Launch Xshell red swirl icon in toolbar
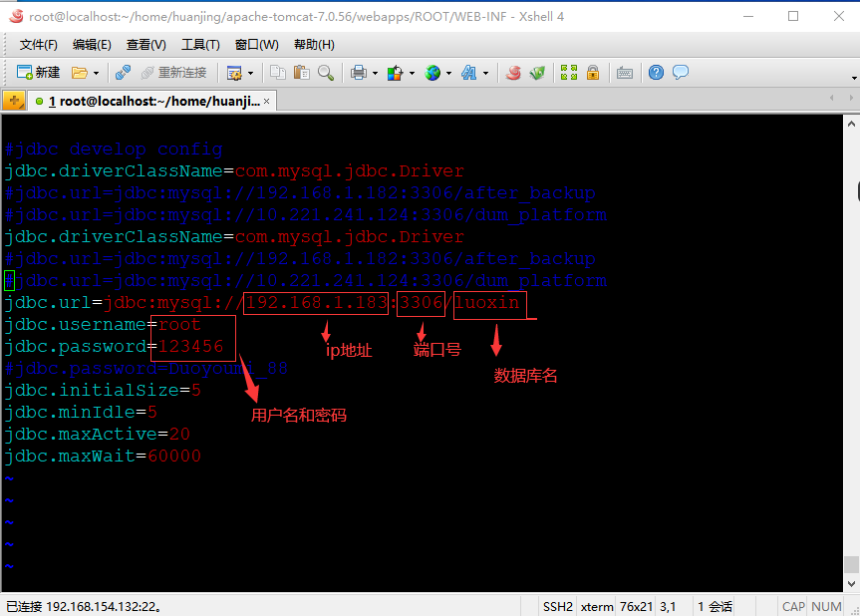Image resolution: width=860 pixels, height=616 pixels. pos(513,73)
